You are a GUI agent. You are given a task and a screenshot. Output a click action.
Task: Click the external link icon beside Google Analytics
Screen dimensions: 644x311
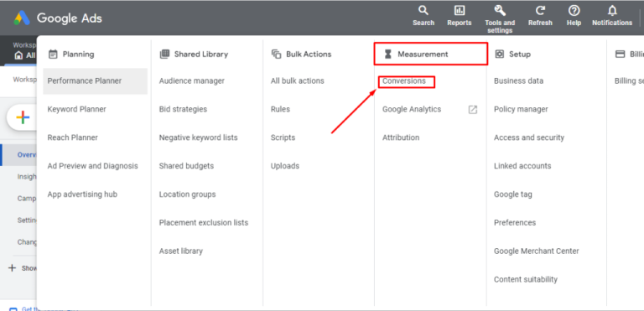point(473,109)
